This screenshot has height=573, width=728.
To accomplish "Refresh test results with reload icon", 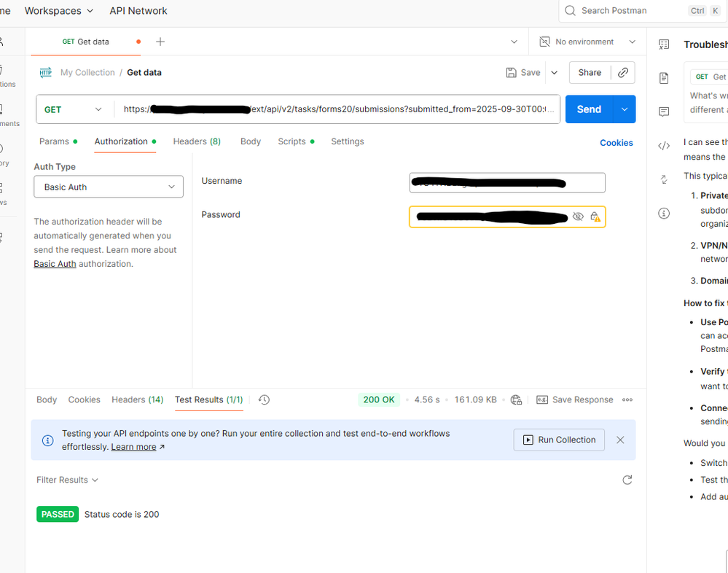I will (x=627, y=480).
